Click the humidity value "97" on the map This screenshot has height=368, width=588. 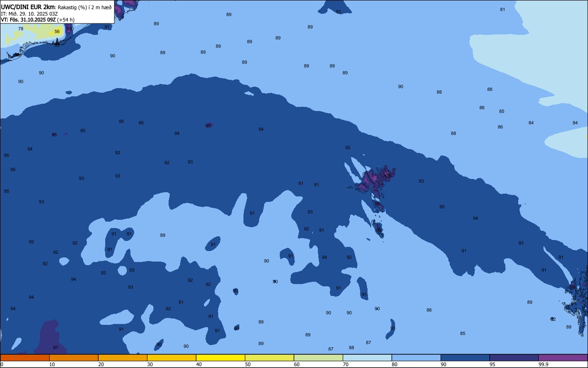[56, 348]
